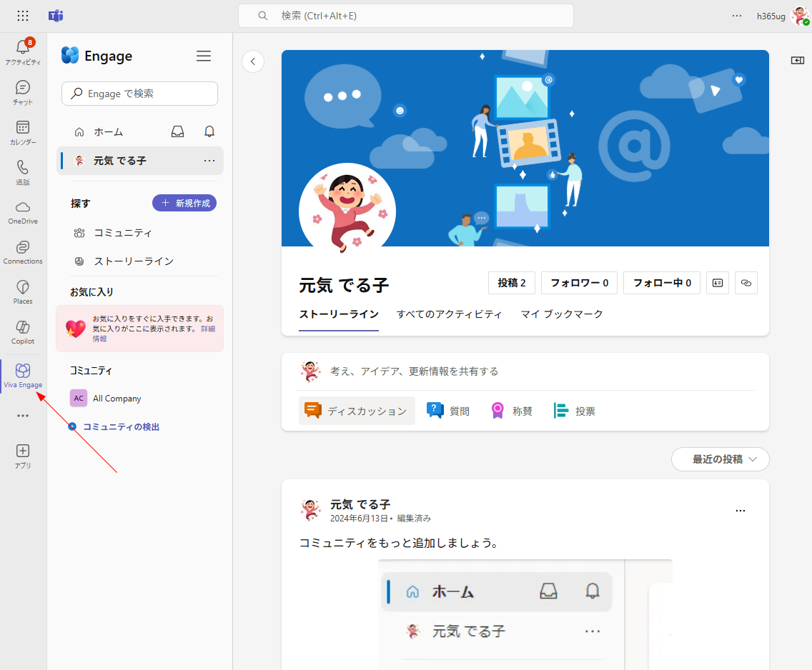Viewport: 812px width, 670px height.
Task: Open Calls in the Teams rail
Action: point(23,172)
